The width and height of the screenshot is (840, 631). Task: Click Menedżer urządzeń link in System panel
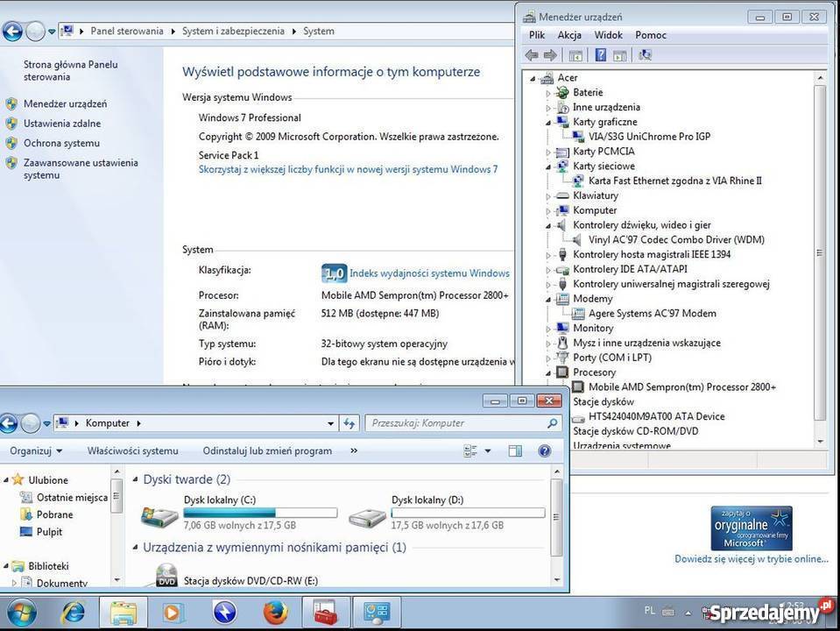point(65,103)
